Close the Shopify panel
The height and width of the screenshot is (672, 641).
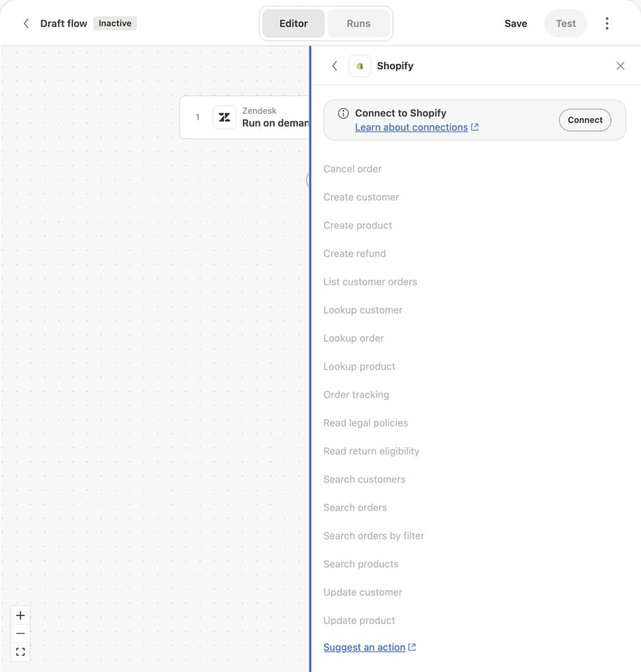pos(620,66)
